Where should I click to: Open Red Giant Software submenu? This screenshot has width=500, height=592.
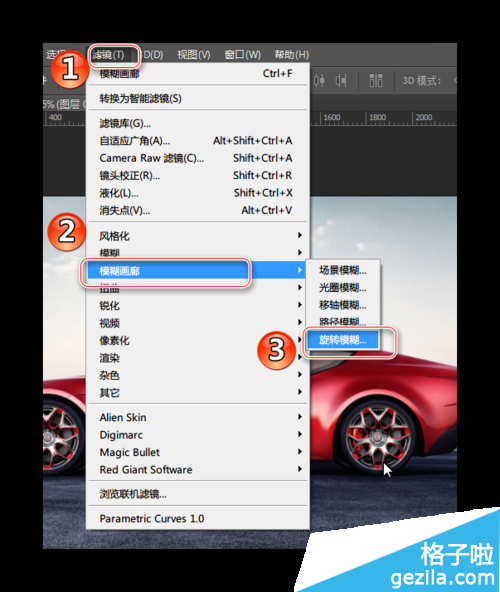coord(197,469)
